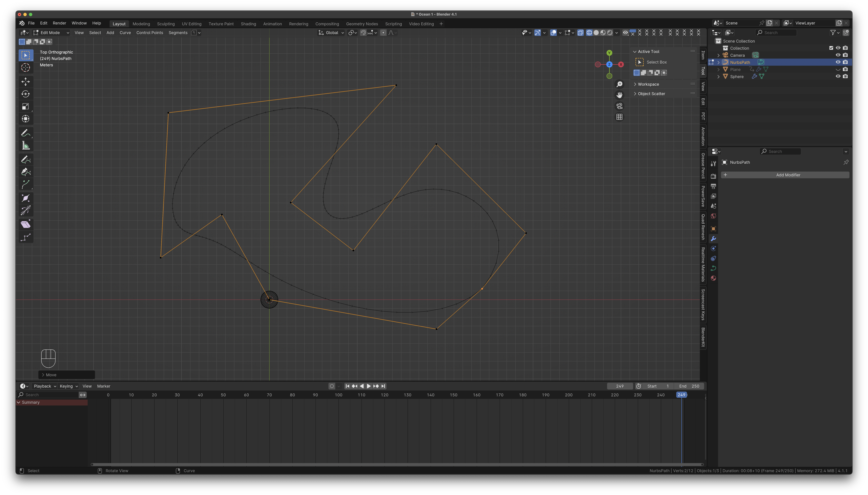
Task: Open the Render properties tab
Action: coord(713,176)
